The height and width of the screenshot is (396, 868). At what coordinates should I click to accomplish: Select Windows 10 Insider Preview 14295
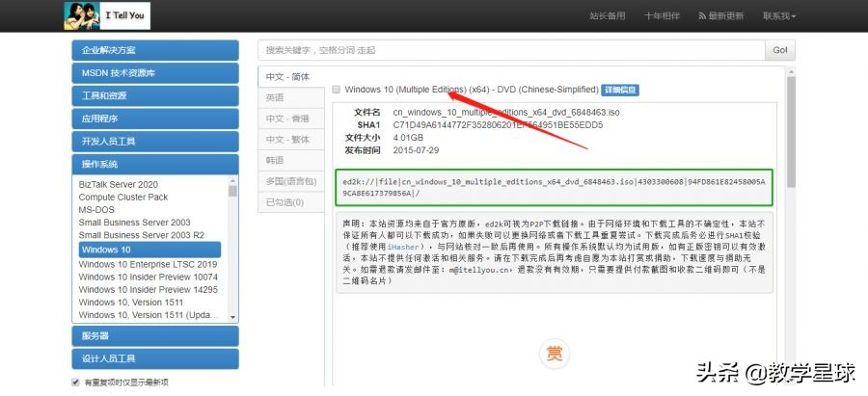148,290
